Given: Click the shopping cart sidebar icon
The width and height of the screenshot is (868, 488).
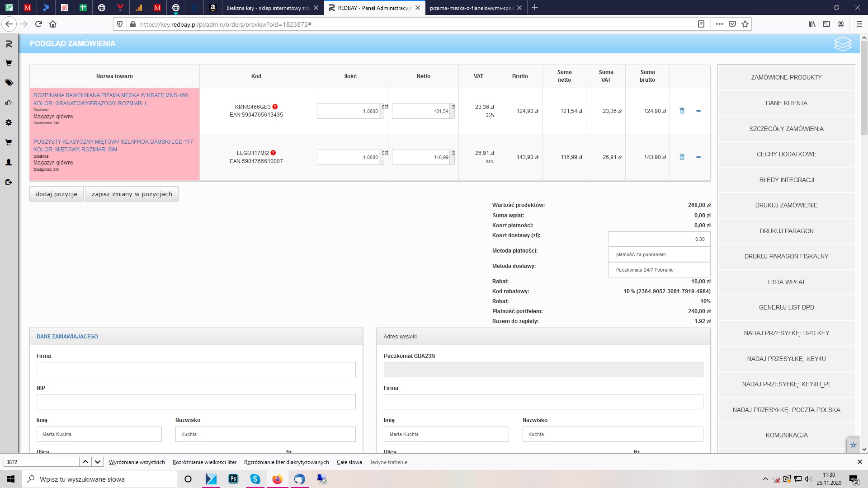Looking at the screenshot, I should pos(9,63).
